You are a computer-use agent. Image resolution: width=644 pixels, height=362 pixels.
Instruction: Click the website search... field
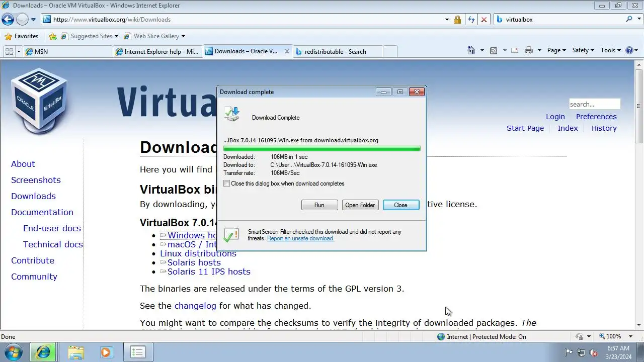pyautogui.click(x=594, y=104)
